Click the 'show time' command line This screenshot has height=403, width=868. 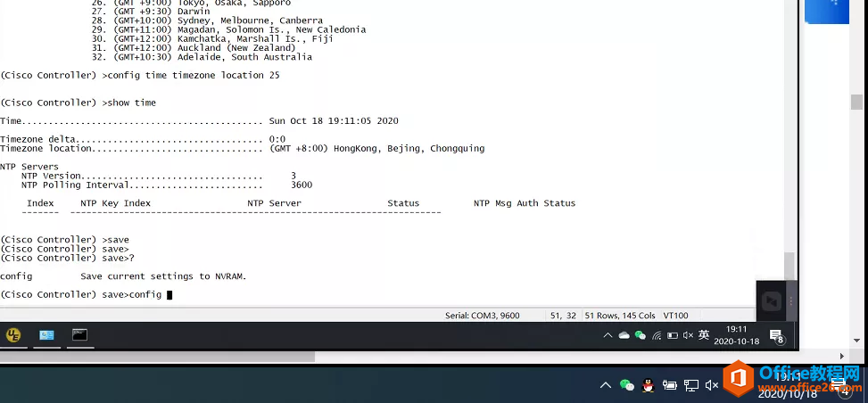tap(78, 103)
